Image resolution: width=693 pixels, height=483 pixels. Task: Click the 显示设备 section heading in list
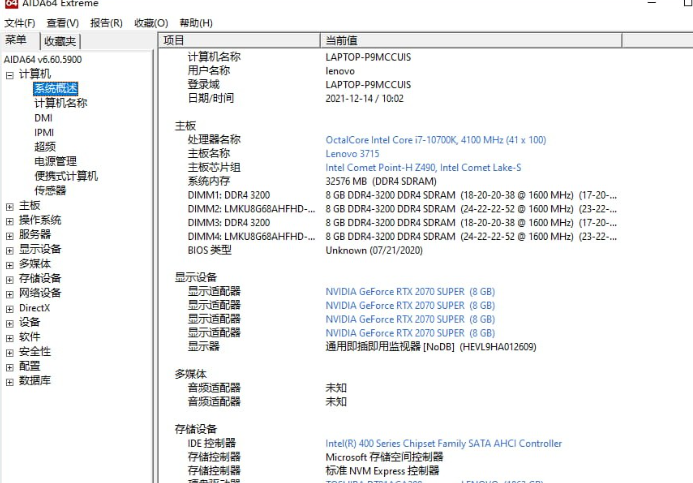pyautogui.click(x=196, y=278)
